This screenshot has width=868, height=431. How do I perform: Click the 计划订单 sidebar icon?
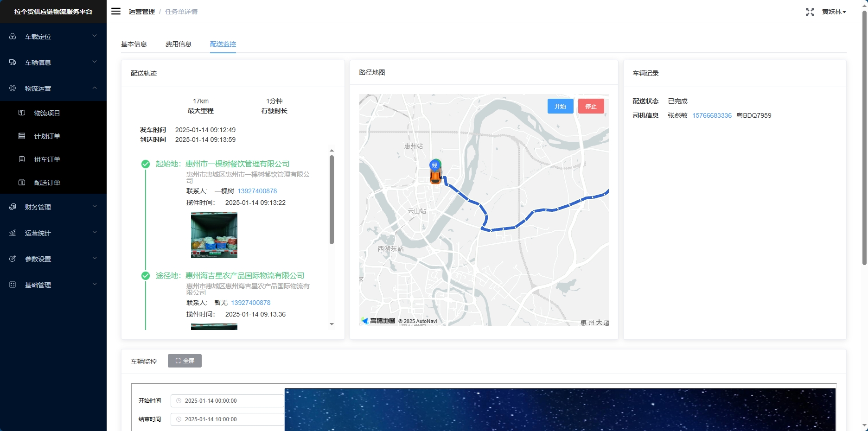(x=22, y=136)
